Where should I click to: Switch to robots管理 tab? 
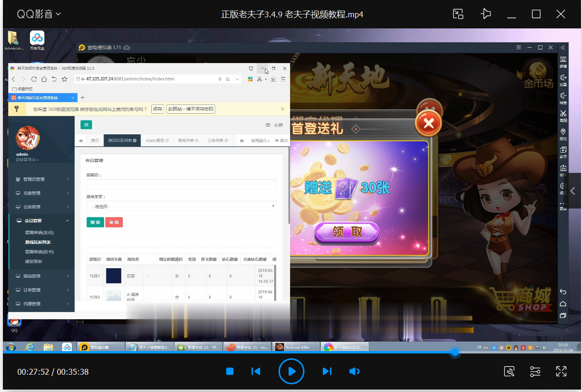pos(157,141)
